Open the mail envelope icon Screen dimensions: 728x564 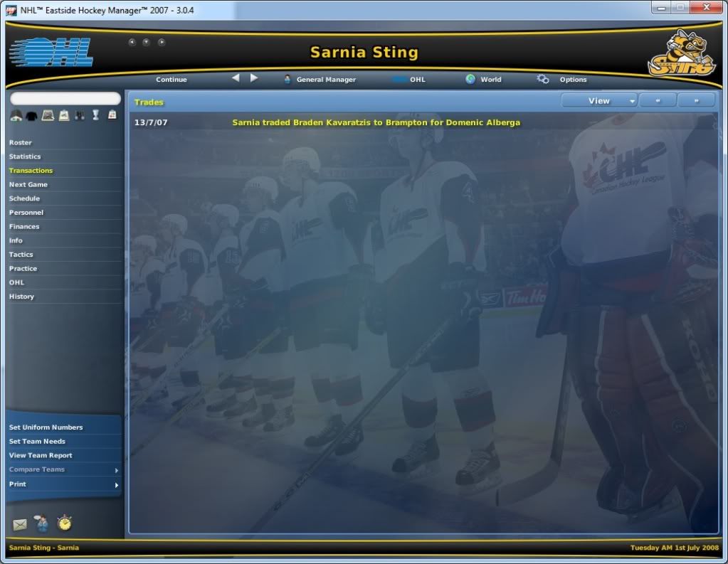tap(19, 525)
